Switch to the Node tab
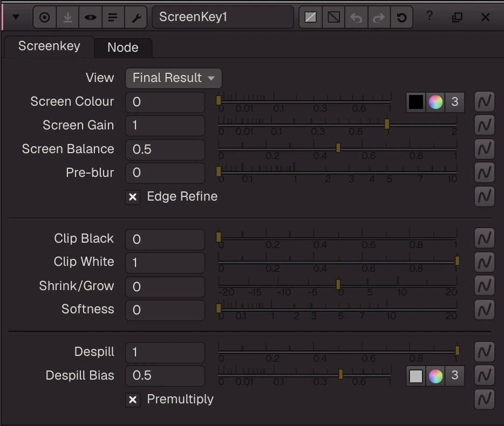Screen dimensions: 504x426 point(123,47)
